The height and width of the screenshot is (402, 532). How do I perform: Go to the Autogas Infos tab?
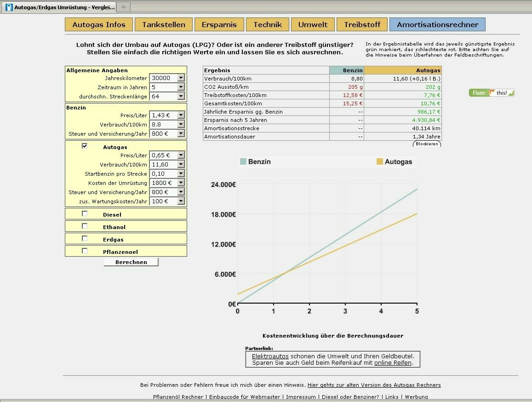click(99, 24)
